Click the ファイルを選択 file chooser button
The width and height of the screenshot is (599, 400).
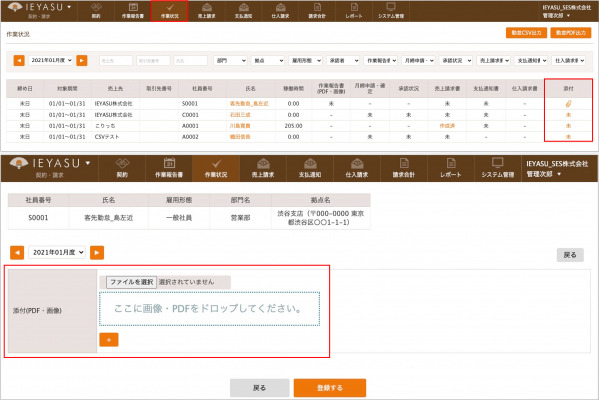tap(131, 282)
